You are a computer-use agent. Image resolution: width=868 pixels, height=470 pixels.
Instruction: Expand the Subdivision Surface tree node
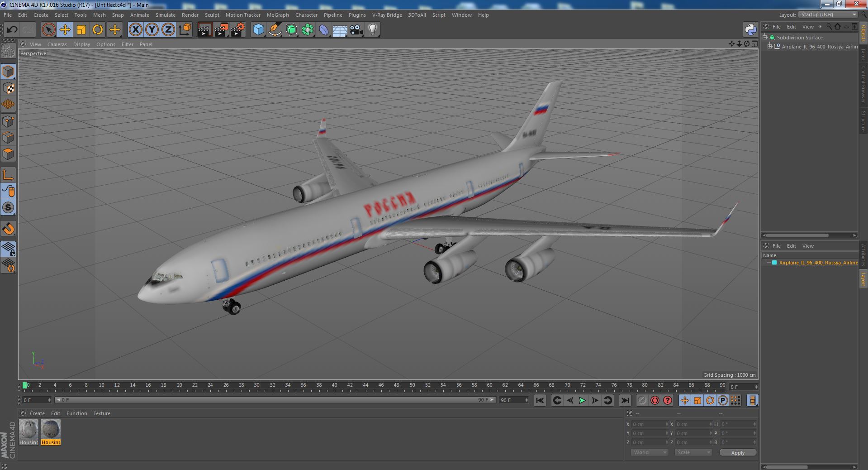pos(765,38)
